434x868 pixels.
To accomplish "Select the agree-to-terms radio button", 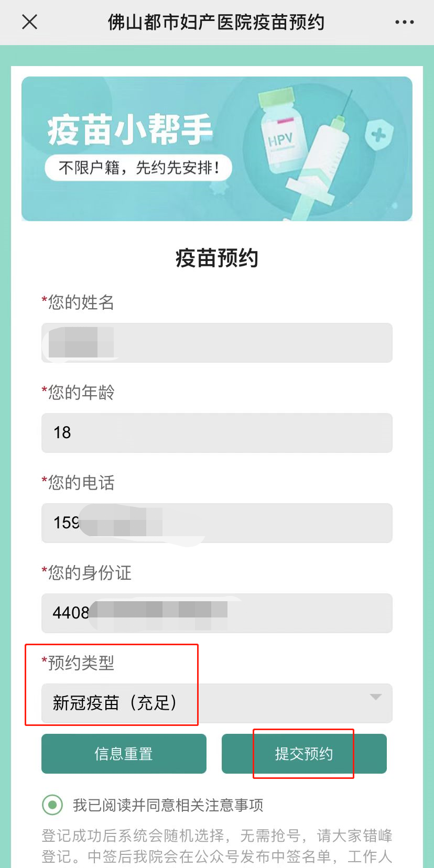I will coord(52,805).
